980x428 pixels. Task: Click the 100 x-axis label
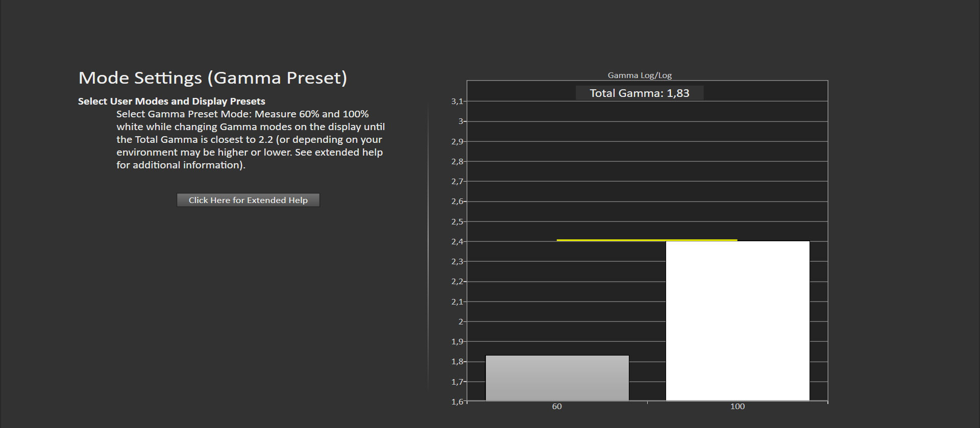point(738,407)
